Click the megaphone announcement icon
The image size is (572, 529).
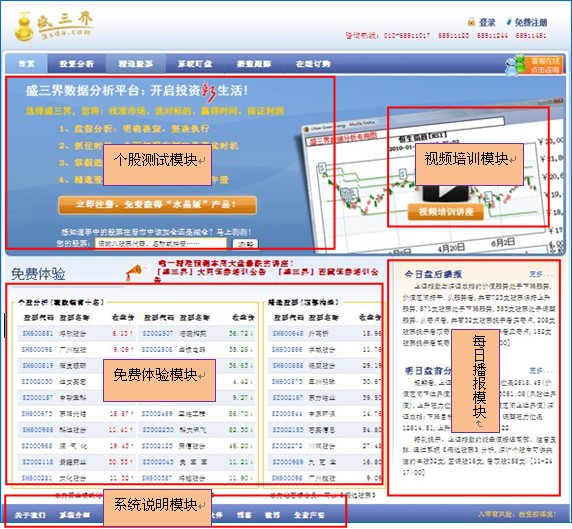[x=134, y=272]
